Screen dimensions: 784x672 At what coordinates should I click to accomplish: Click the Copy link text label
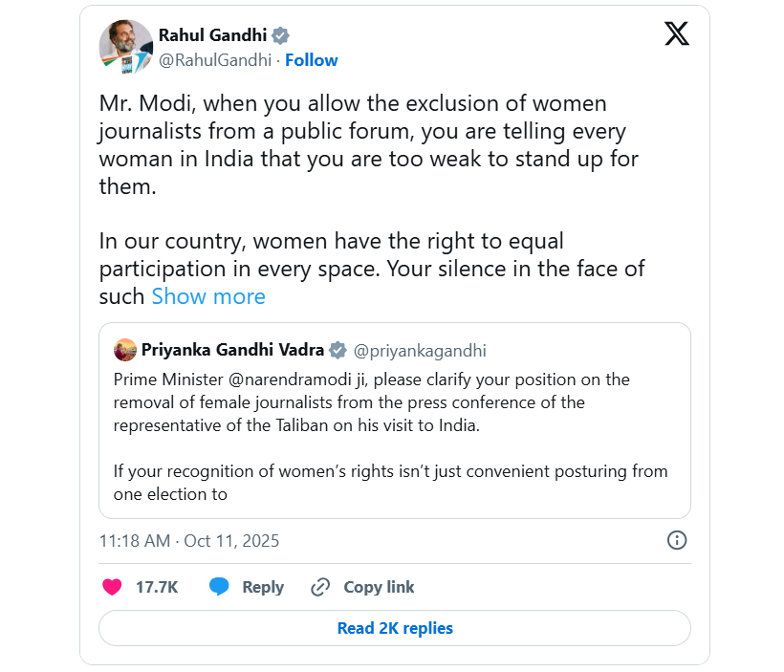pyautogui.click(x=379, y=587)
